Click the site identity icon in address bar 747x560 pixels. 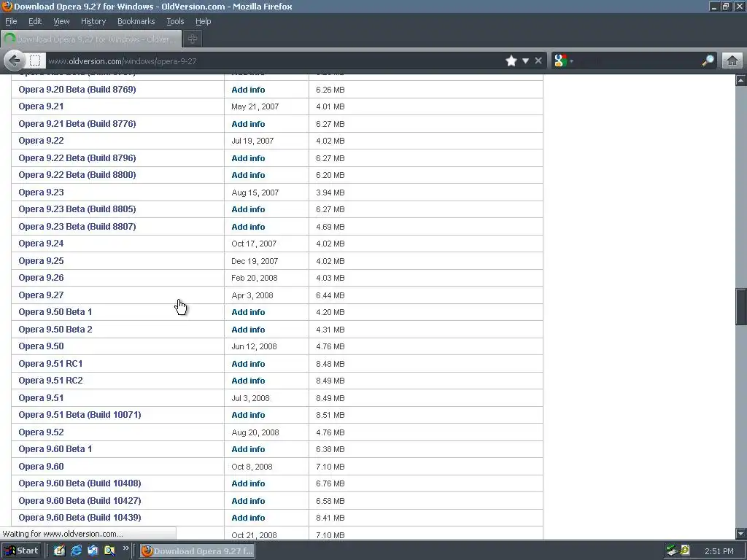tap(35, 61)
